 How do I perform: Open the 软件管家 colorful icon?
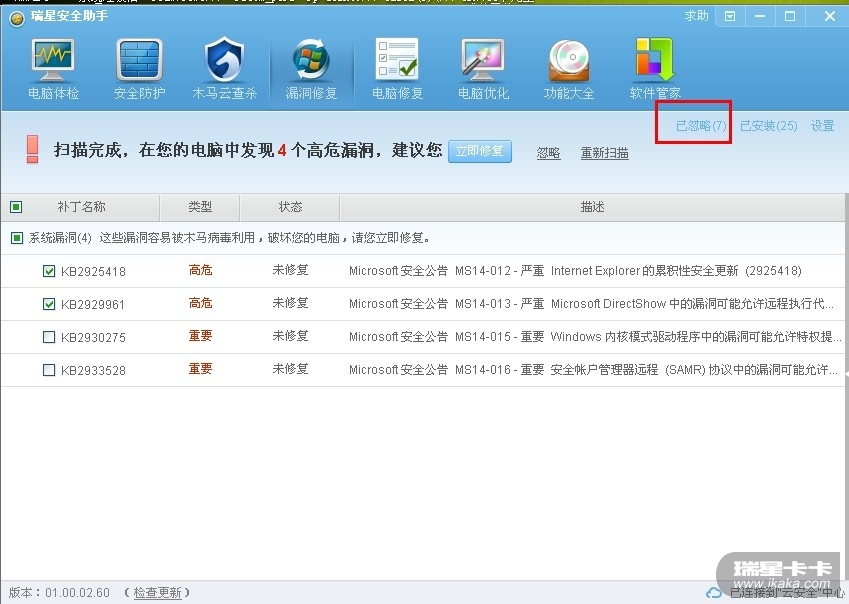click(654, 58)
